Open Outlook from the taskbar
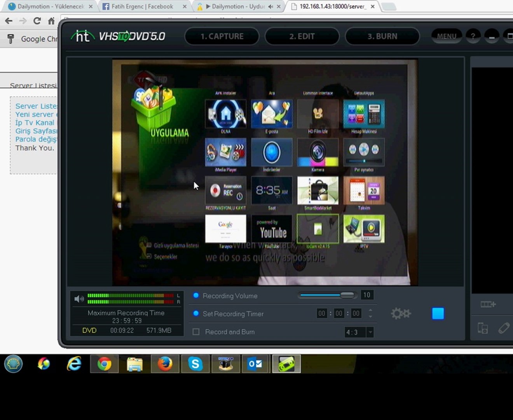 tap(256, 364)
